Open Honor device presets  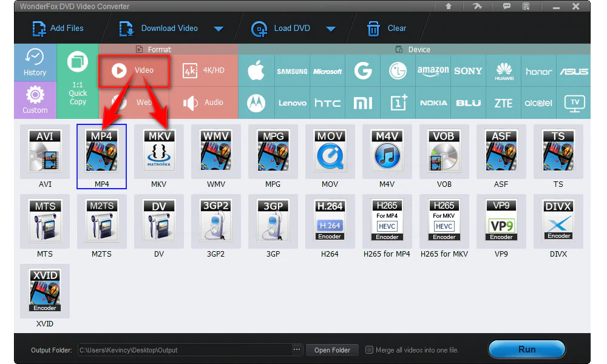pyautogui.click(x=539, y=70)
